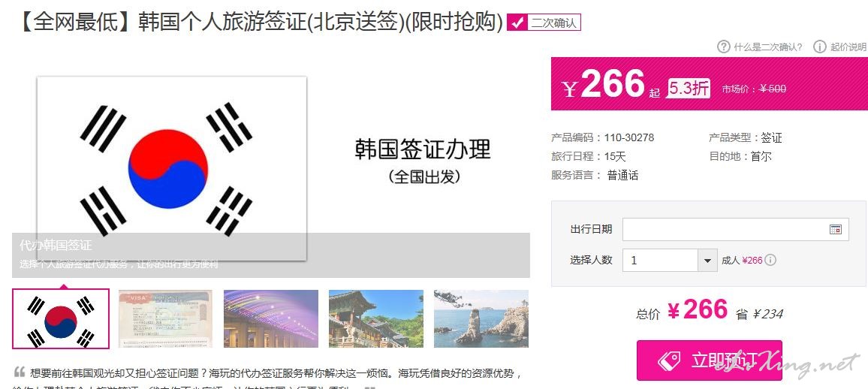Click the 5.3折 discount badge
This screenshot has height=389, width=868.
688,88
